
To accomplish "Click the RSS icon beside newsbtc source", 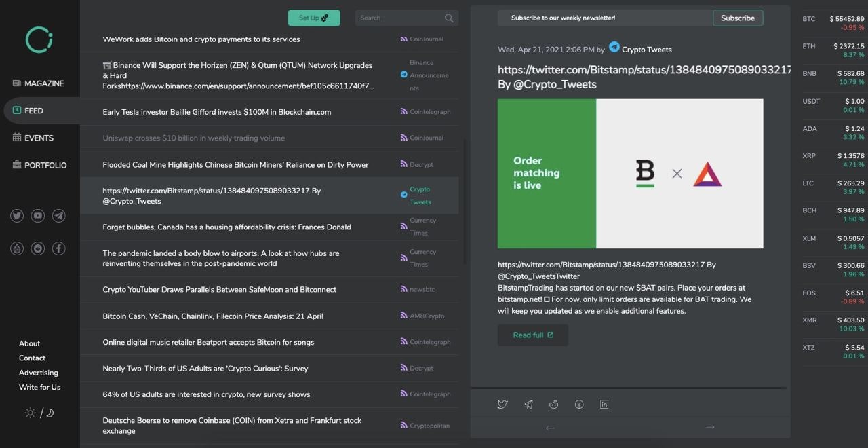I will coord(404,290).
